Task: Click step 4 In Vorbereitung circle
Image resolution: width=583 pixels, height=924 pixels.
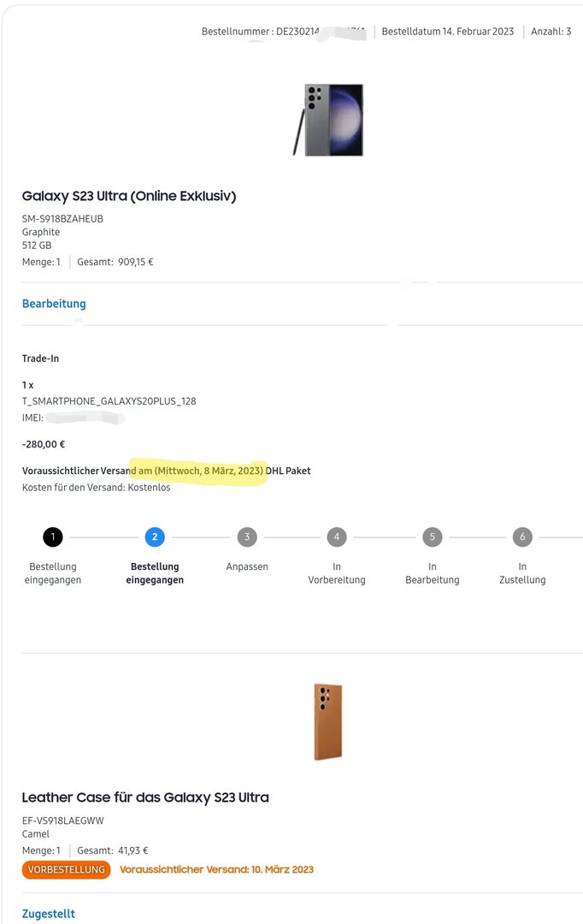Action: [x=337, y=536]
